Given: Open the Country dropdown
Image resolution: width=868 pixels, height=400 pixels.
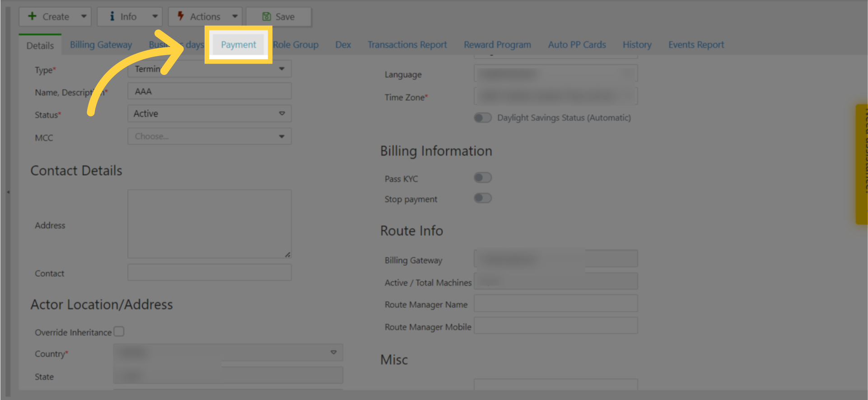Looking at the screenshot, I should [x=228, y=352].
